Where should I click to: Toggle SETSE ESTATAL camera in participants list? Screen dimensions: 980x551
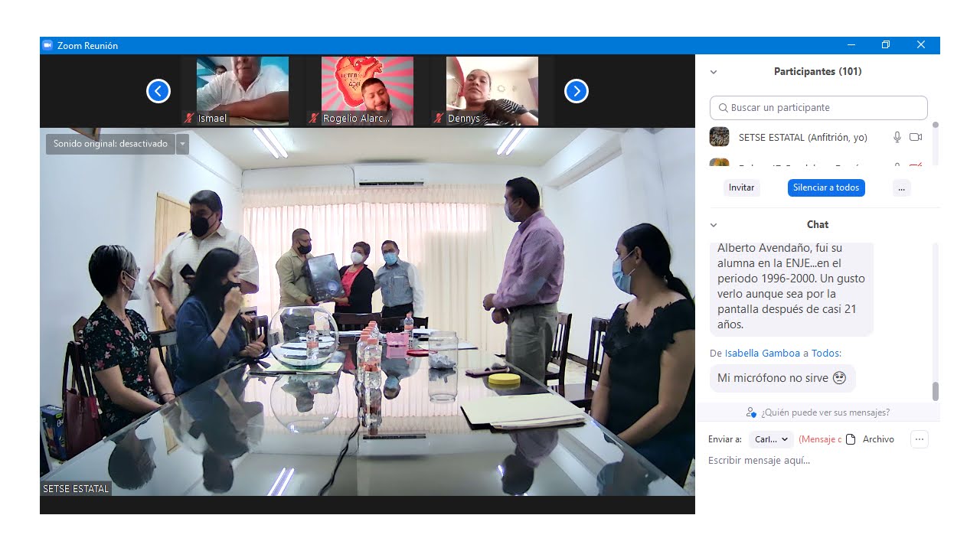click(916, 137)
